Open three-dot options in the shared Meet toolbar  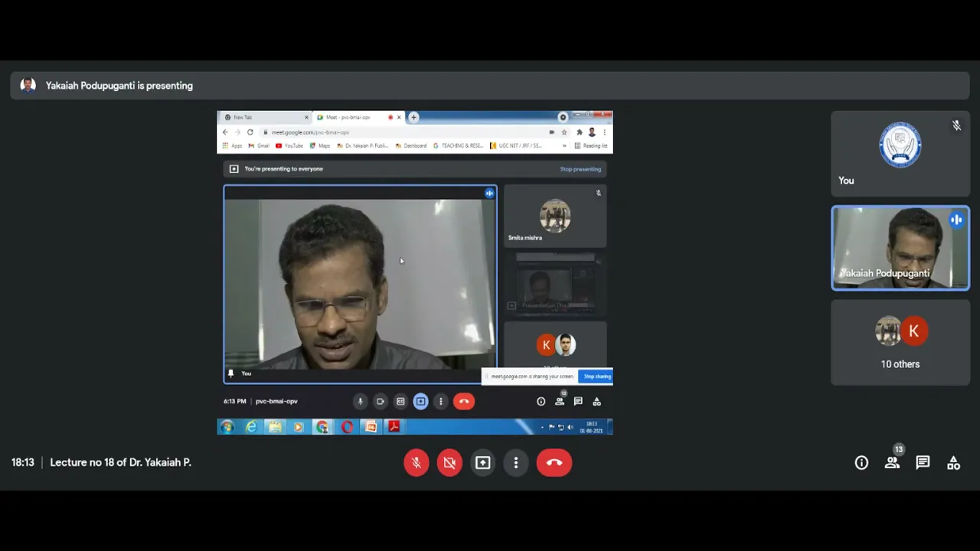440,401
